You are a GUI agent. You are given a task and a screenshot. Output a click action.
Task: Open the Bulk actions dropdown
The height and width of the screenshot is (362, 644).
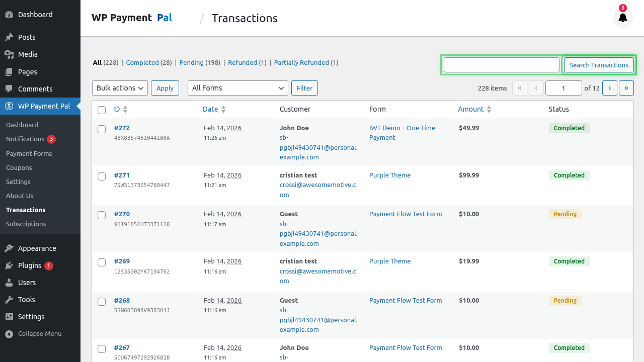[x=120, y=88]
